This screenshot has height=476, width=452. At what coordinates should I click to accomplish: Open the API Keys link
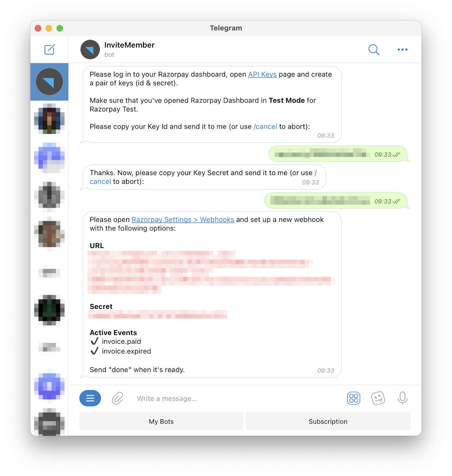click(x=262, y=74)
